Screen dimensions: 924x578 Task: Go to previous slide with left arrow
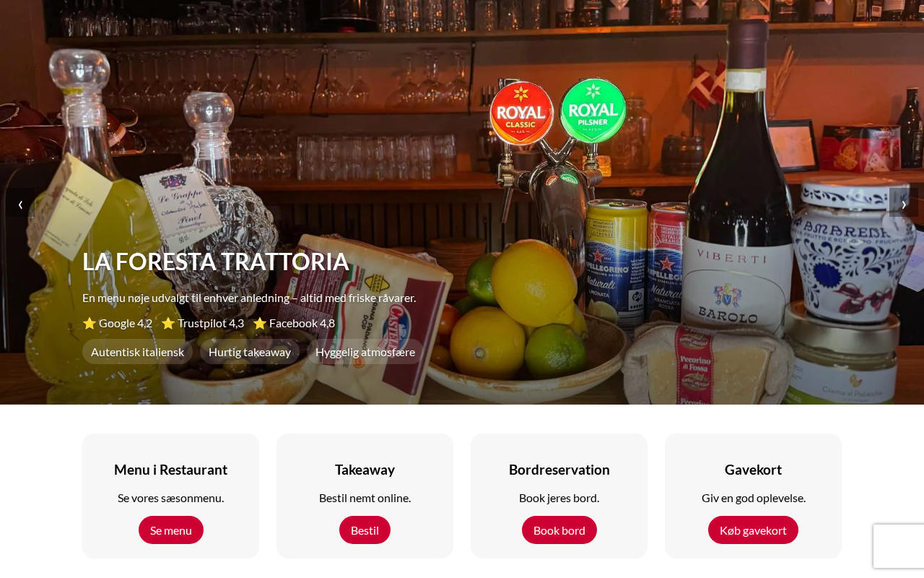click(x=20, y=203)
